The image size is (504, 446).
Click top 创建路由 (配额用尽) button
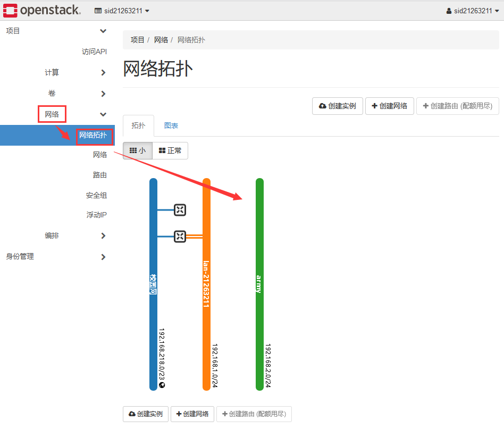[457, 106]
